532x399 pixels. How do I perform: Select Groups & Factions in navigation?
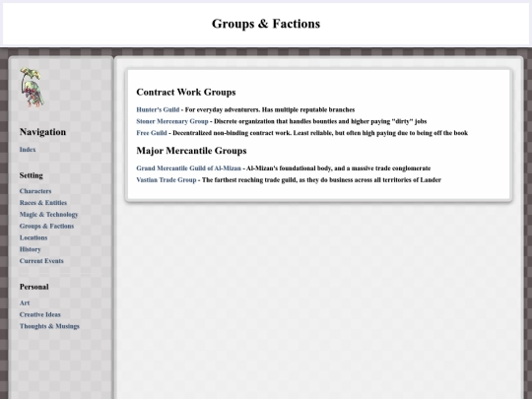pos(46,226)
